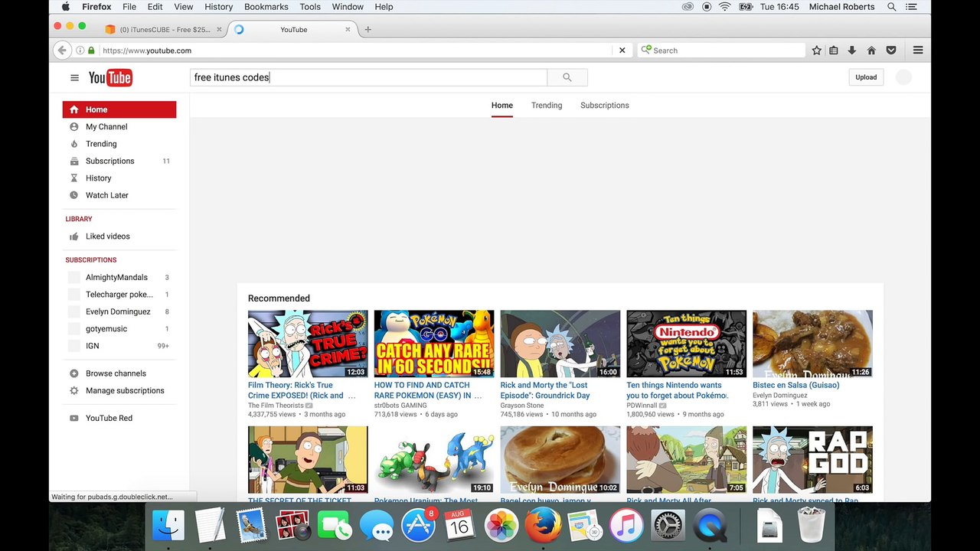Play the Rick's True Crime video thumbnail

tap(308, 344)
